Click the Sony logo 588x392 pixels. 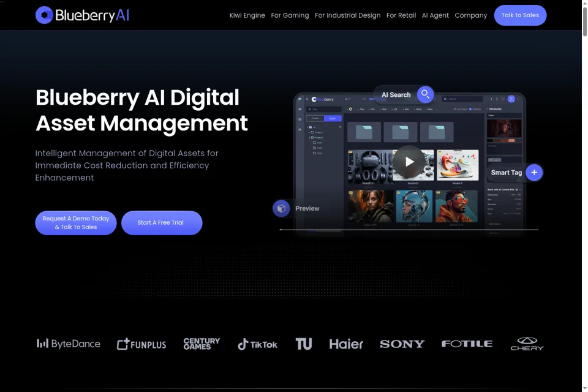(x=402, y=344)
